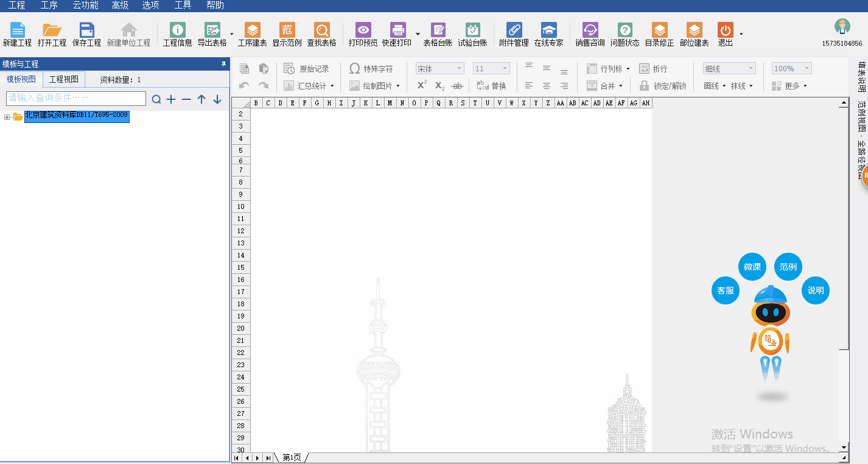This screenshot has height=464, width=868.
Task: Click the 显示范例 show example icon
Action: [x=287, y=34]
